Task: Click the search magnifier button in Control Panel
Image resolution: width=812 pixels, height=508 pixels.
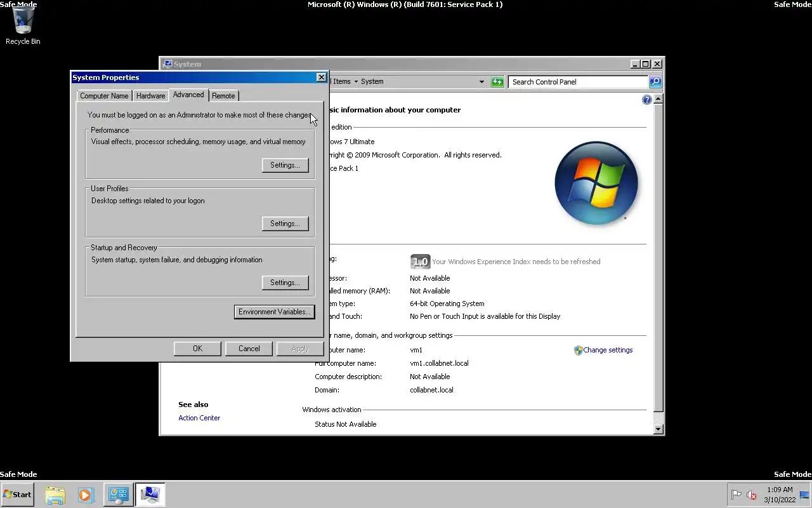Action: [x=655, y=81]
